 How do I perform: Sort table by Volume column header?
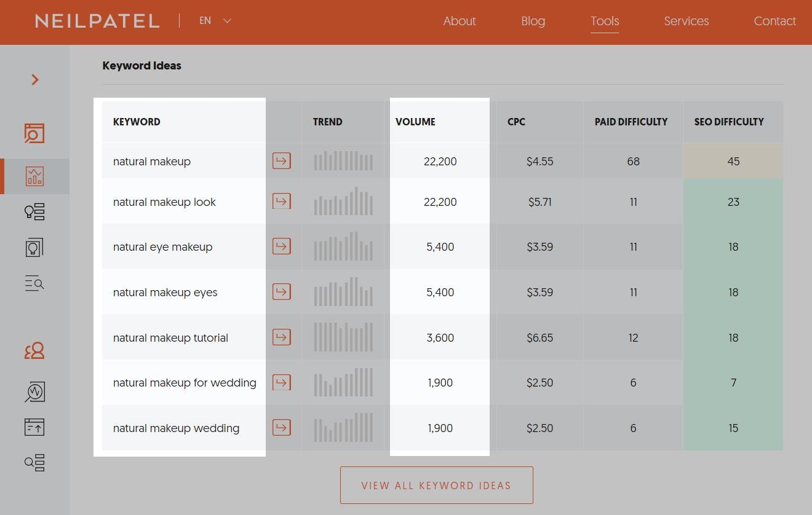[415, 122]
